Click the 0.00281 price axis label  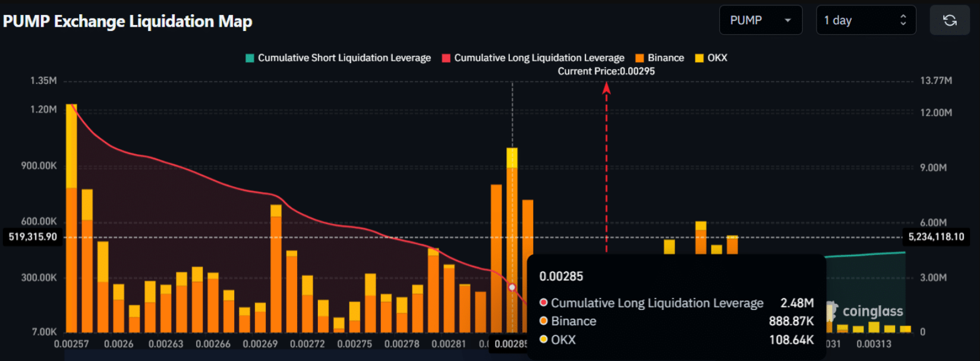[449, 344]
